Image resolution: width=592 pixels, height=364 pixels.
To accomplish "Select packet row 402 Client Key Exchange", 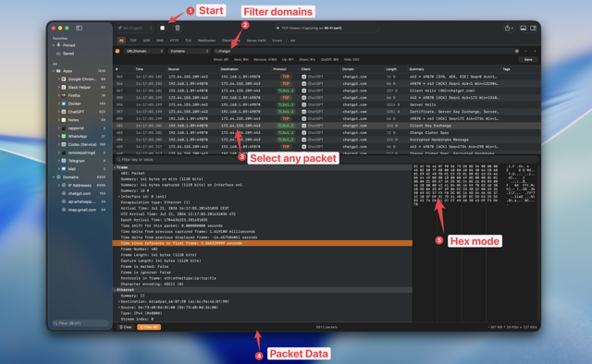I will coord(327,126).
